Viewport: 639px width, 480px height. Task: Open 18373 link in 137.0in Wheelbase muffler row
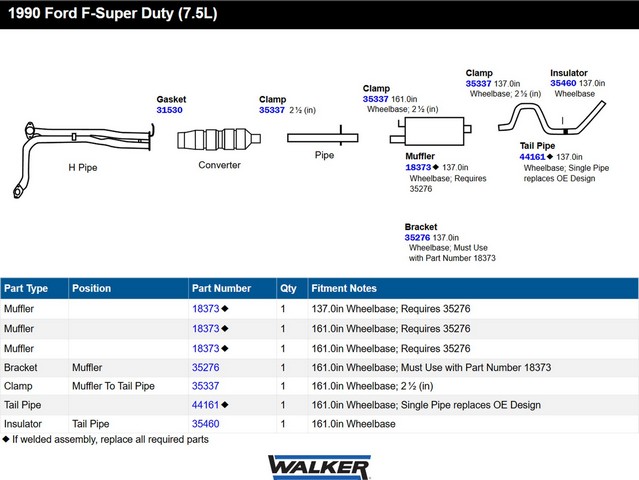pyautogui.click(x=206, y=309)
